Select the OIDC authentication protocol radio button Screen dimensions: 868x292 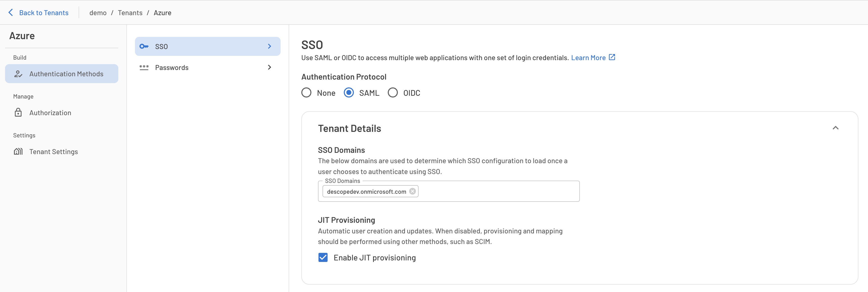tap(393, 92)
